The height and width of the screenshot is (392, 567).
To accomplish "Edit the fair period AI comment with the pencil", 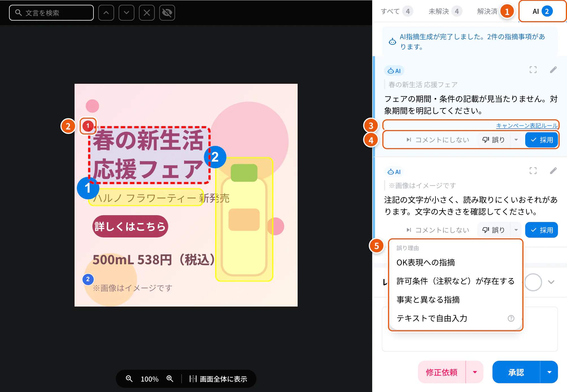I will point(553,70).
